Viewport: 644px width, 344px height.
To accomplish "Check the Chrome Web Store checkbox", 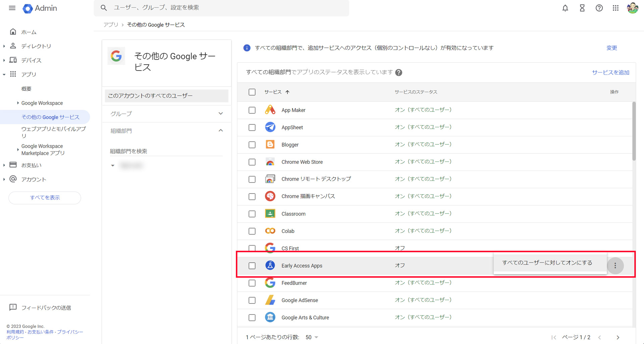I will click(x=252, y=162).
